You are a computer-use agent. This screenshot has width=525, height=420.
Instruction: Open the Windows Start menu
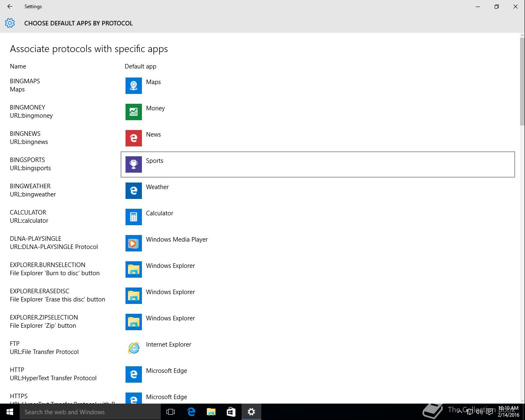click(x=10, y=412)
